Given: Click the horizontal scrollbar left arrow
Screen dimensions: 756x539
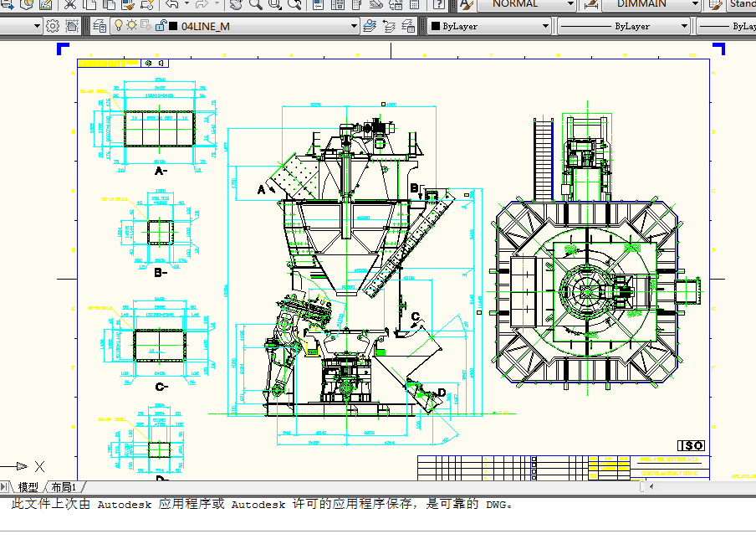Looking at the screenshot, I should (651, 486).
